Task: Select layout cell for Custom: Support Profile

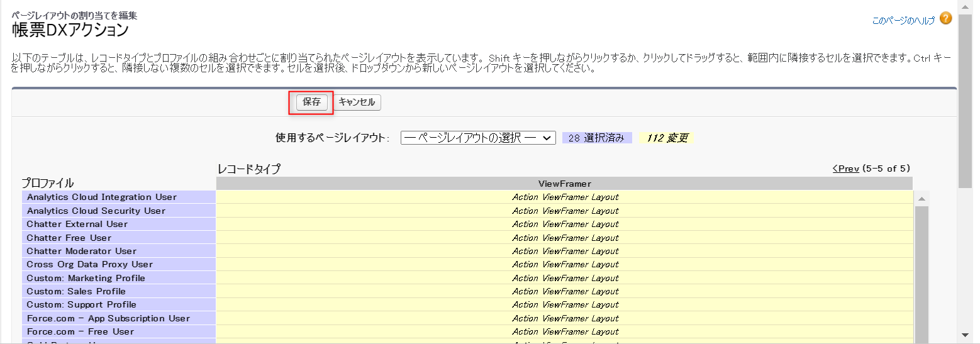Action: coord(564,305)
